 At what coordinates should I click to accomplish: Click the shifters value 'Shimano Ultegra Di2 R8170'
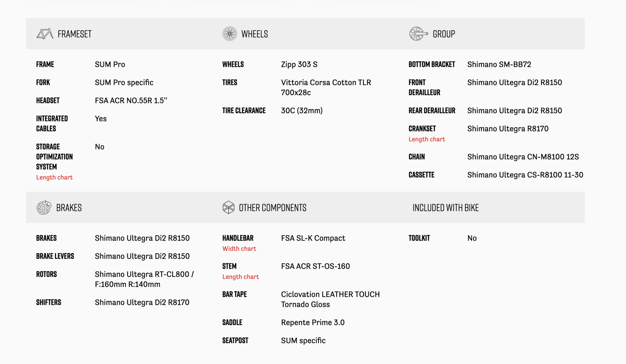(x=142, y=302)
